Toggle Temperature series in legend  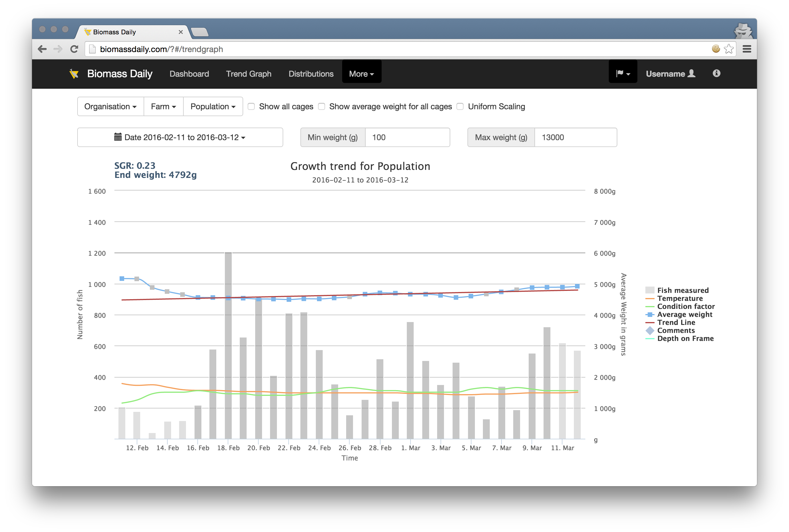coord(674,298)
